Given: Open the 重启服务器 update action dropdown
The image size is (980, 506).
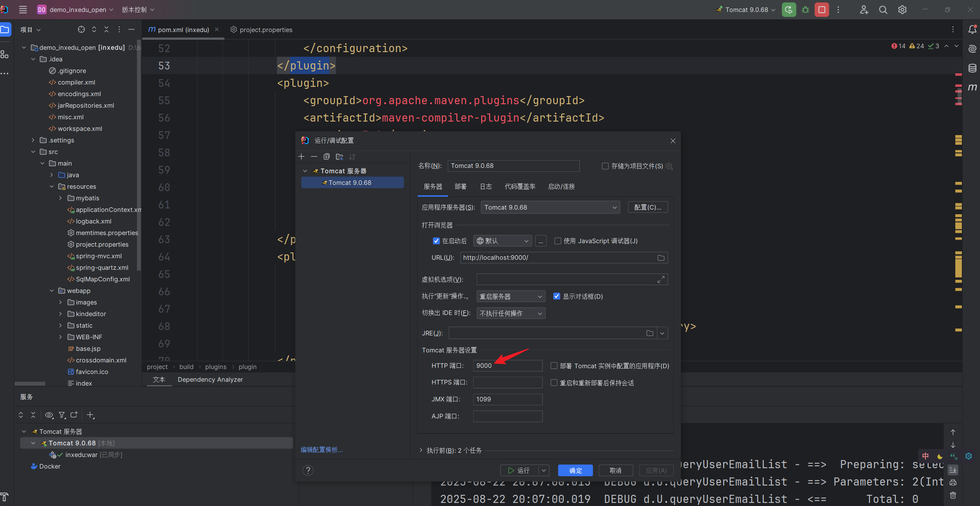Looking at the screenshot, I should (511, 296).
